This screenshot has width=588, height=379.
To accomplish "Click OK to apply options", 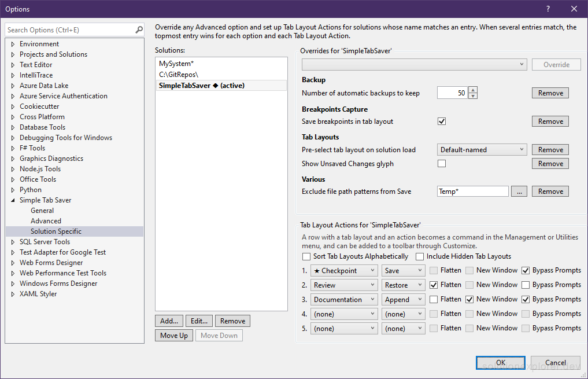I will point(501,362).
